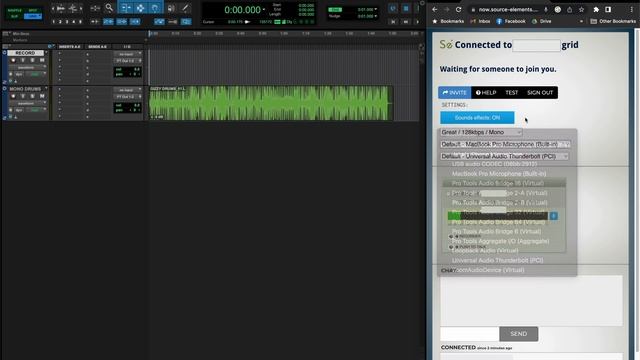Open the browser three-dot menu
The width and height of the screenshot is (640, 360).
coord(631,9)
